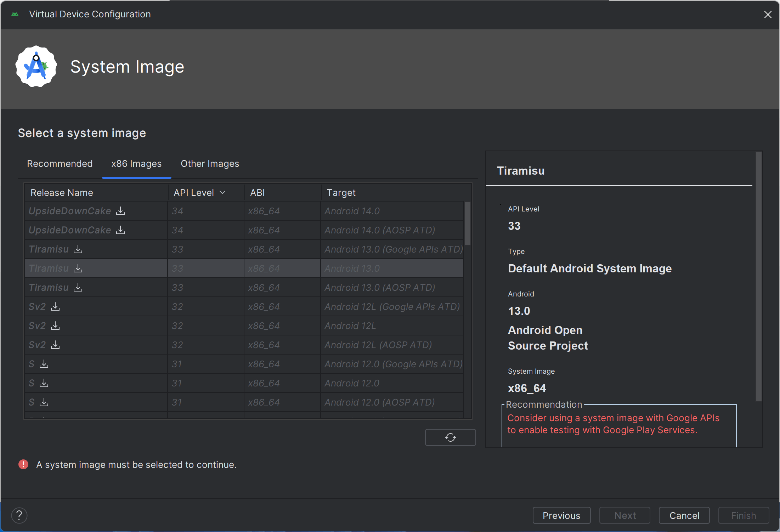Download Tiramisu Google APIs ATD image
780x532 pixels.
[x=78, y=249]
